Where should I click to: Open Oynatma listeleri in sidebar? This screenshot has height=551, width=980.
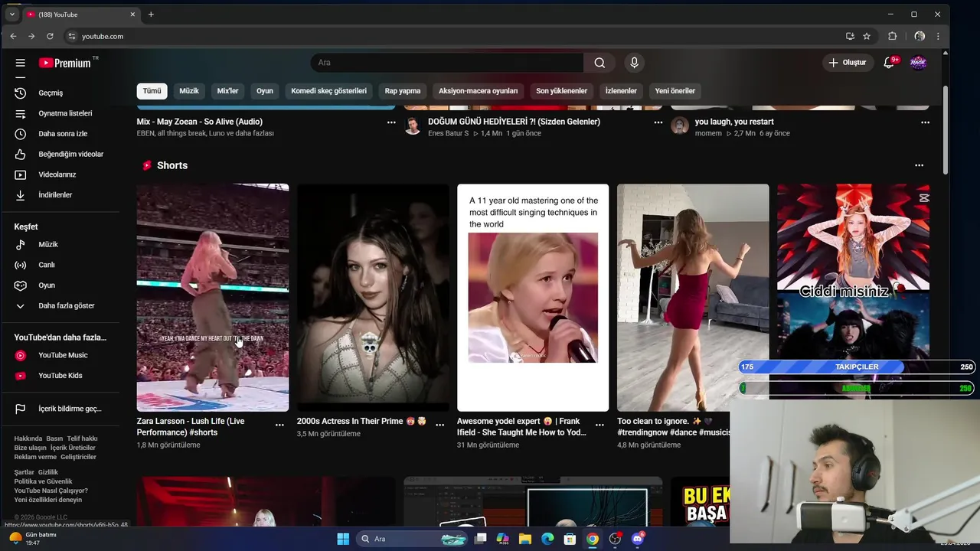click(x=67, y=113)
